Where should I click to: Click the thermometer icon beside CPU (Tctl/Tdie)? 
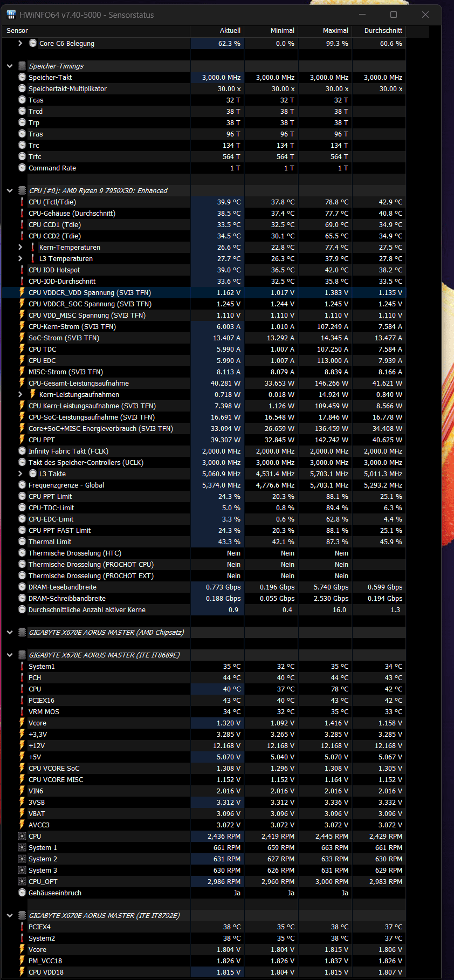coord(22,202)
